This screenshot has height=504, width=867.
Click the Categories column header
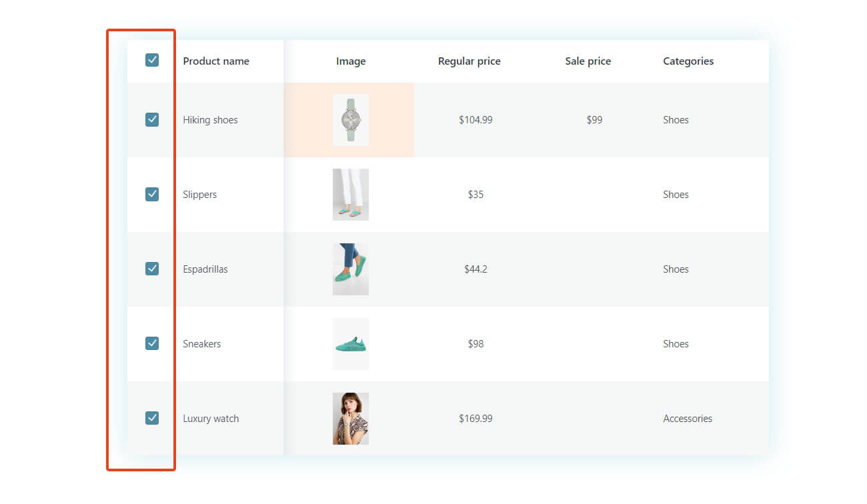[688, 61]
